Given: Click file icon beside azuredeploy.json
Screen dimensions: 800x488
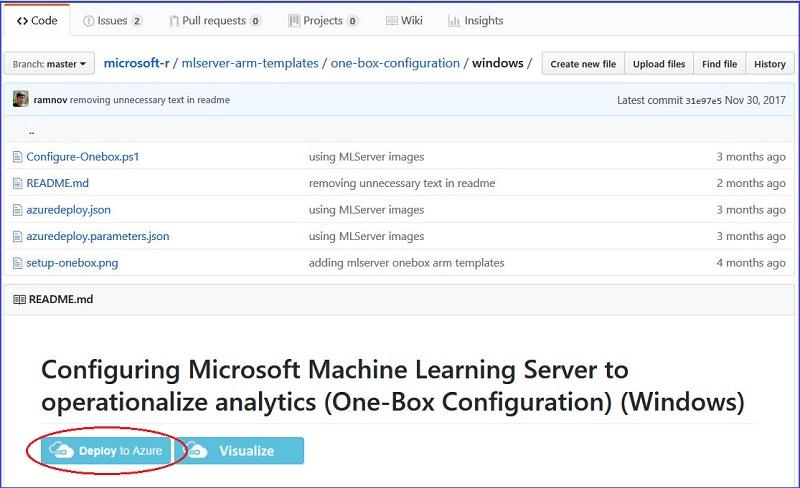Looking at the screenshot, I should point(17,210).
